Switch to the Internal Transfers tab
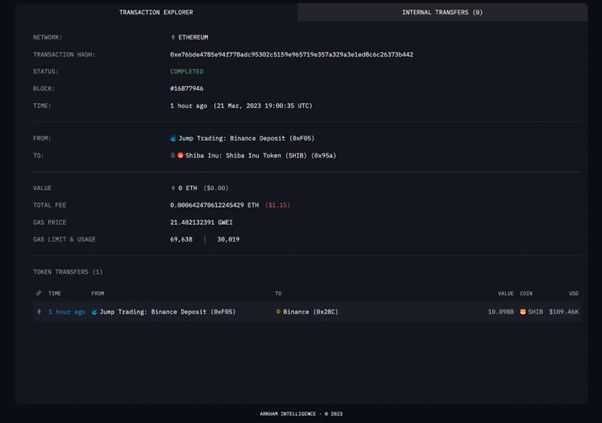602x423 pixels. 442,12
